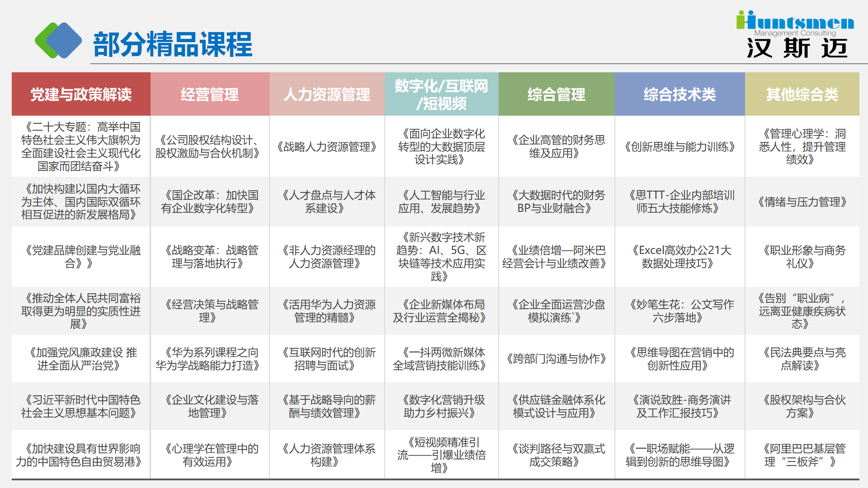Image resolution: width=868 pixels, height=488 pixels.
Task: Click the 华为系列课程之向华为学战略能力打造 cell
Action: pyautogui.click(x=210, y=359)
